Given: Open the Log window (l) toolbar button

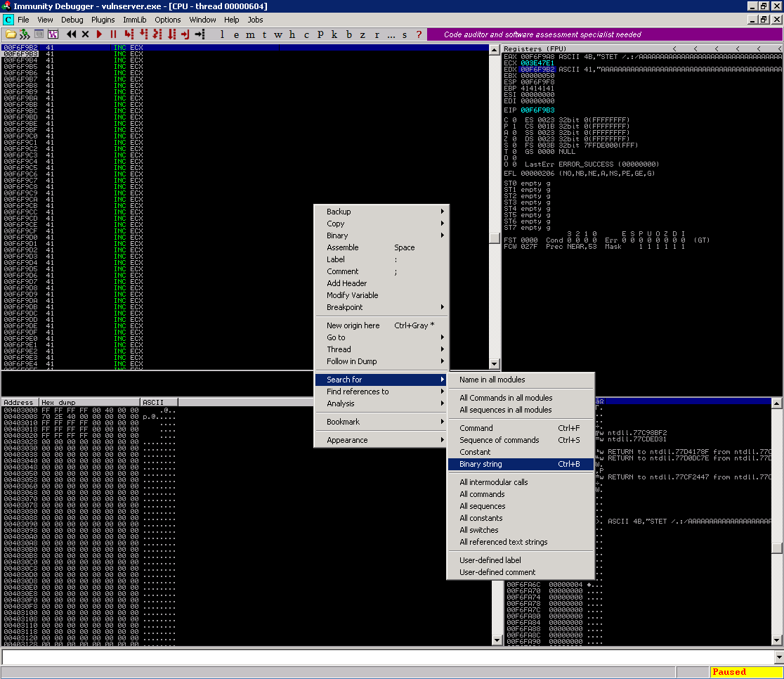Looking at the screenshot, I should (222, 34).
